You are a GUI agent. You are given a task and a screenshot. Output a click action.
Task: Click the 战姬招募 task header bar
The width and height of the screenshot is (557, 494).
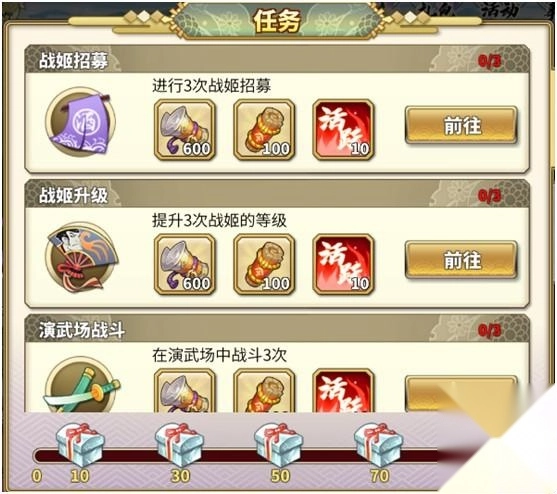pyautogui.click(x=277, y=59)
